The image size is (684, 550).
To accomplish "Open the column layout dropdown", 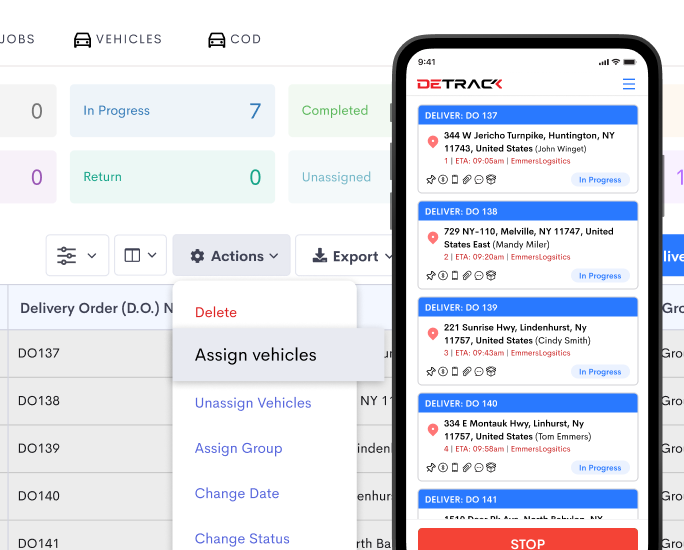I will point(140,255).
